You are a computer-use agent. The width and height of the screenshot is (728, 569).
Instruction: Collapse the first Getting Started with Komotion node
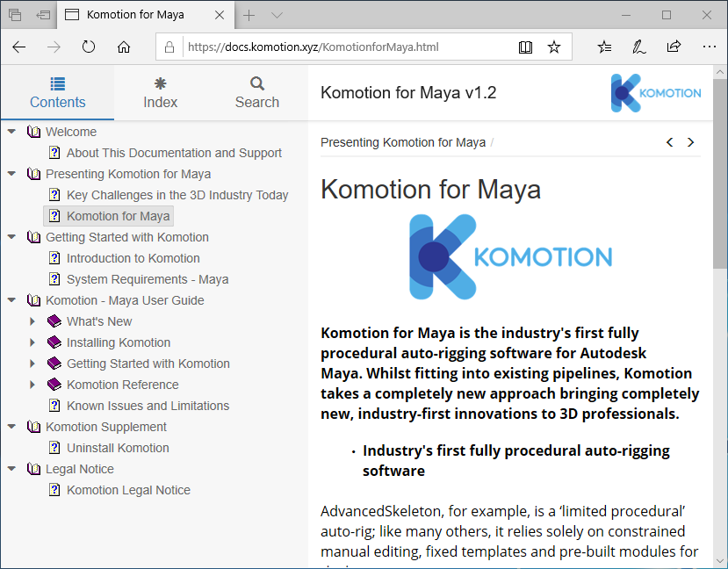tap(12, 237)
